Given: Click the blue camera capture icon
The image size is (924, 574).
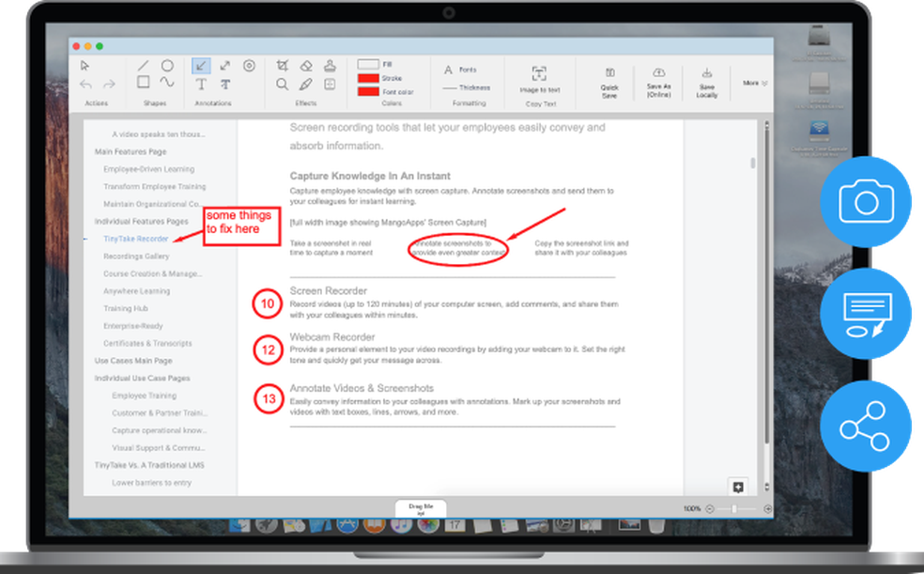Looking at the screenshot, I should [865, 202].
